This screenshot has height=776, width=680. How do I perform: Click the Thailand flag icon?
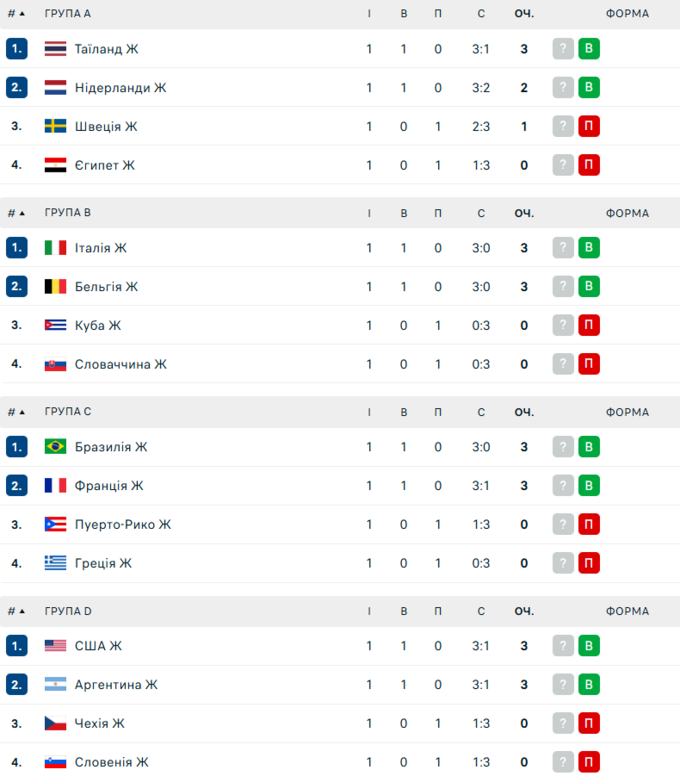55,49
